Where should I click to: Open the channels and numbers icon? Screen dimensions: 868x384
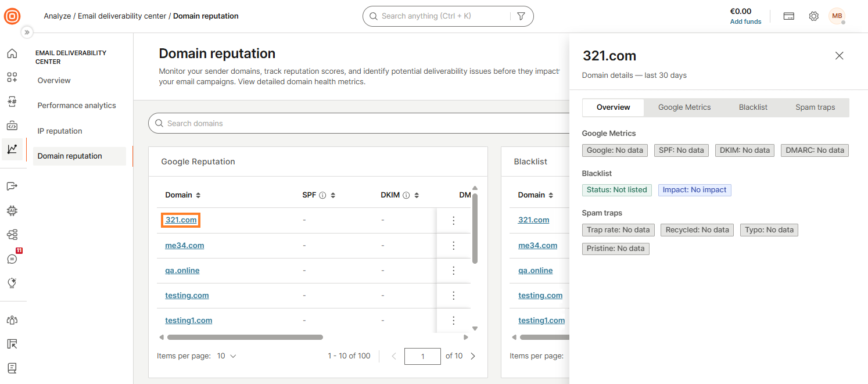click(12, 102)
